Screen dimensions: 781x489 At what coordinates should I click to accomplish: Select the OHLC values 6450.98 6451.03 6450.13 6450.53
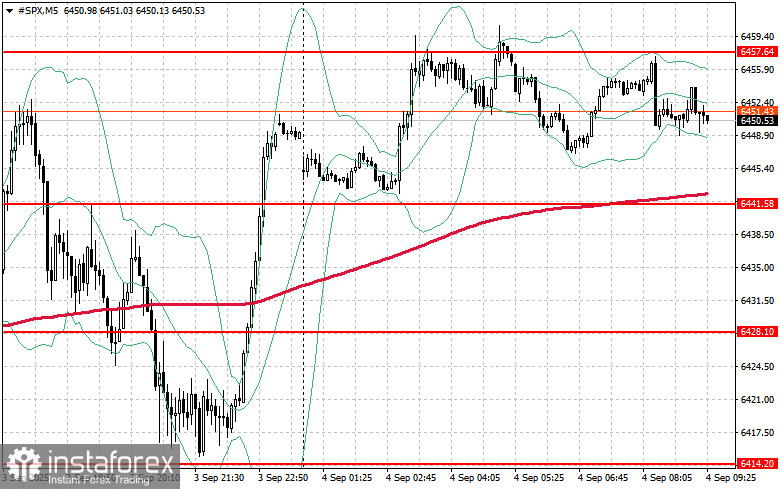click(x=134, y=10)
